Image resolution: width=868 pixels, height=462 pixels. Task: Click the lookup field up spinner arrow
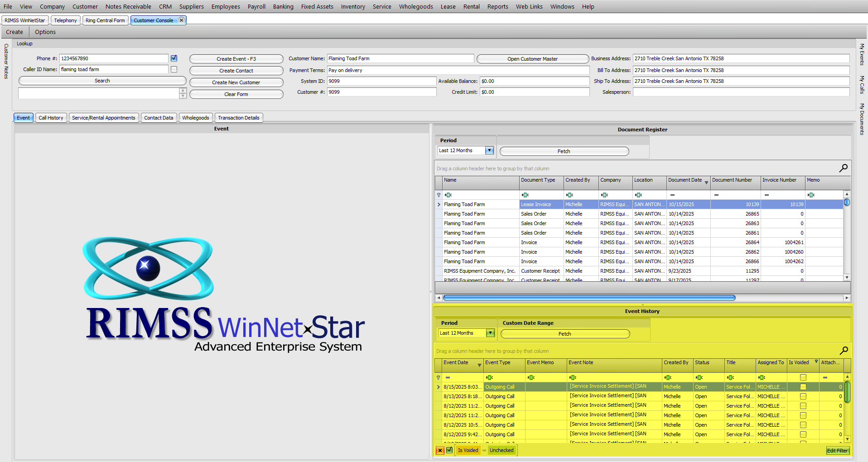[183, 91]
